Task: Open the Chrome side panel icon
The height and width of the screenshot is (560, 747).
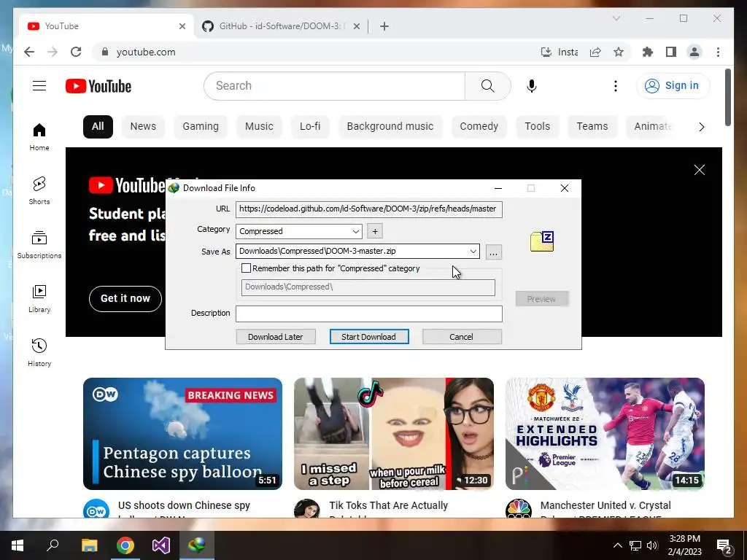Action: tap(671, 52)
